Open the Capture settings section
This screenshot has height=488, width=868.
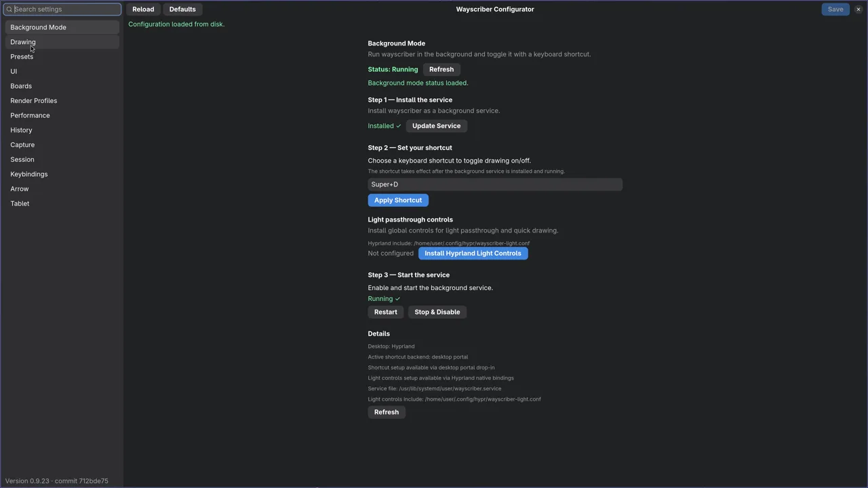point(62,145)
